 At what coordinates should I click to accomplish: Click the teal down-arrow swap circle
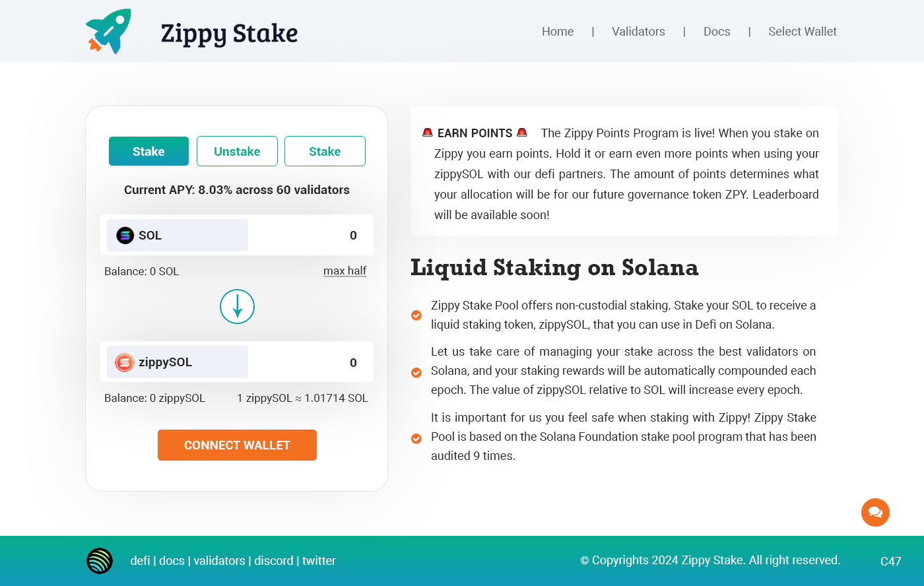click(237, 307)
